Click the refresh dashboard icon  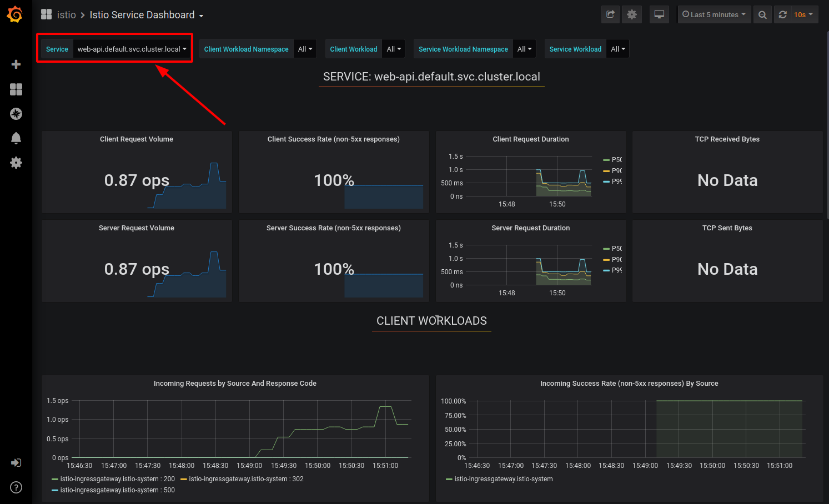click(782, 14)
